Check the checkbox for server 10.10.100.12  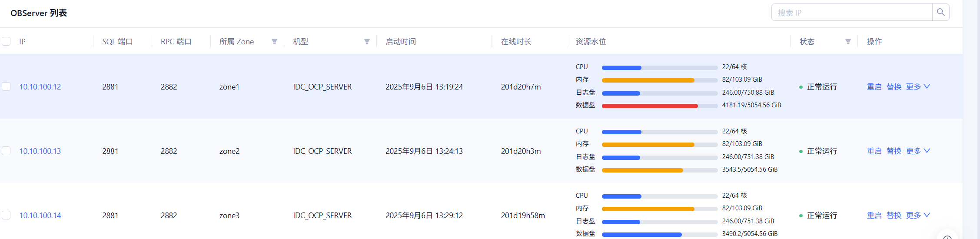pos(6,87)
